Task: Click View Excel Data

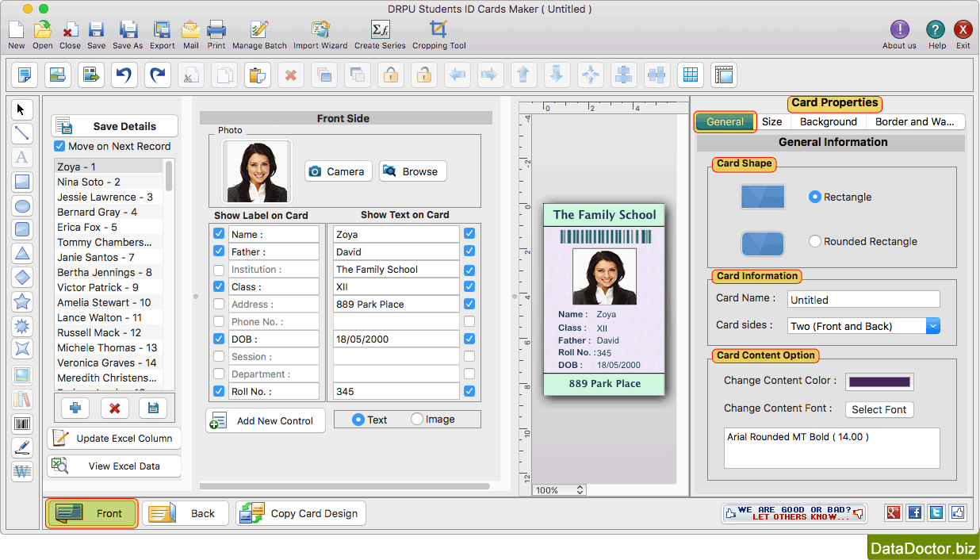Action: 115,466
